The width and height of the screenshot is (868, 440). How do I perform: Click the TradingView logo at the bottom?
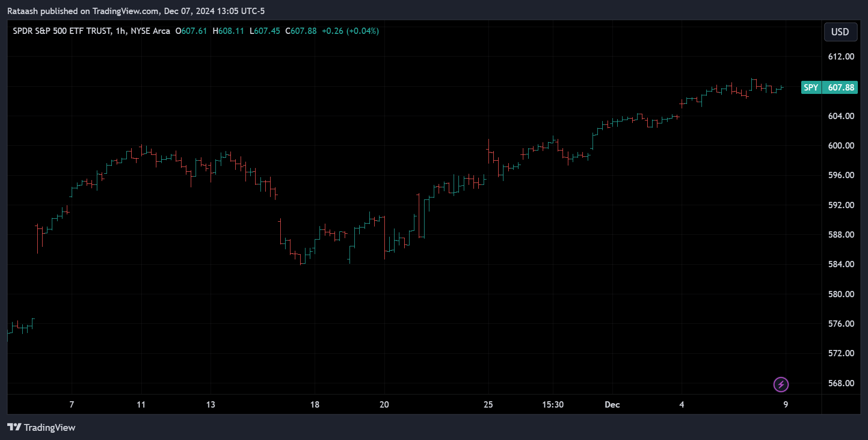[x=41, y=427]
